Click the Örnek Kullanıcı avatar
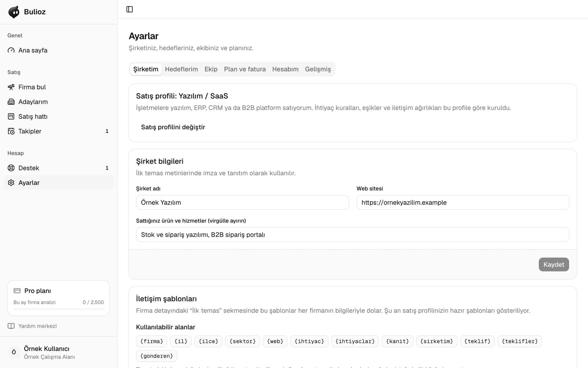Viewport: 588px width, 368px height. [14, 352]
